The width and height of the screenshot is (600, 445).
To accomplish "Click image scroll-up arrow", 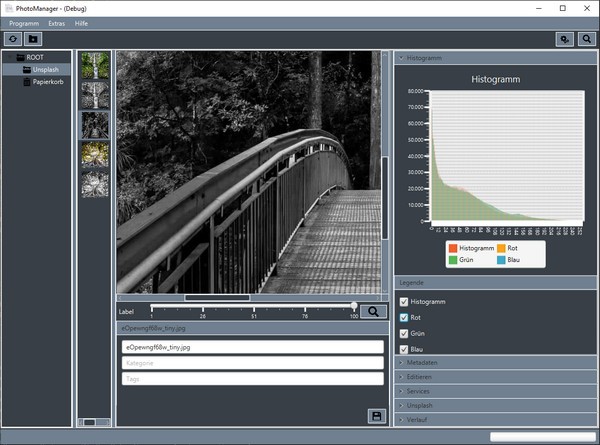I will click(385, 55).
